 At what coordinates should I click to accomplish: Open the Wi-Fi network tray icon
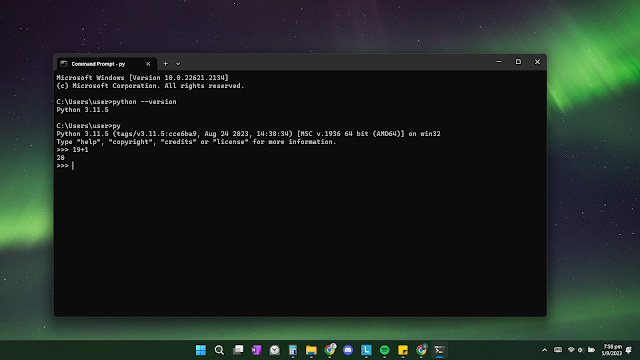(x=571, y=350)
